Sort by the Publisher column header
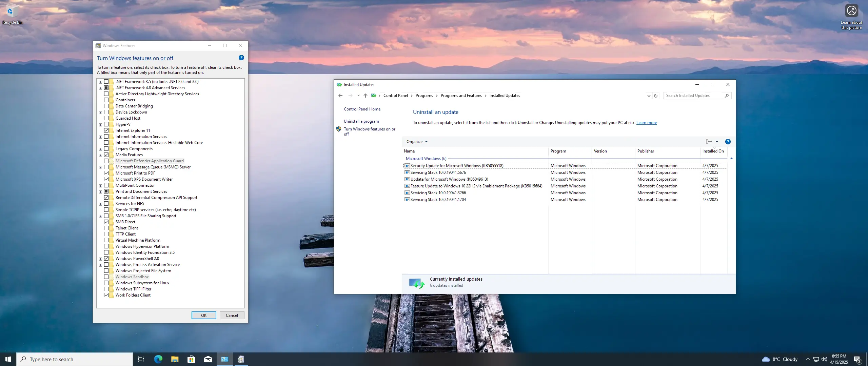The width and height of the screenshot is (868, 366). [x=646, y=151]
